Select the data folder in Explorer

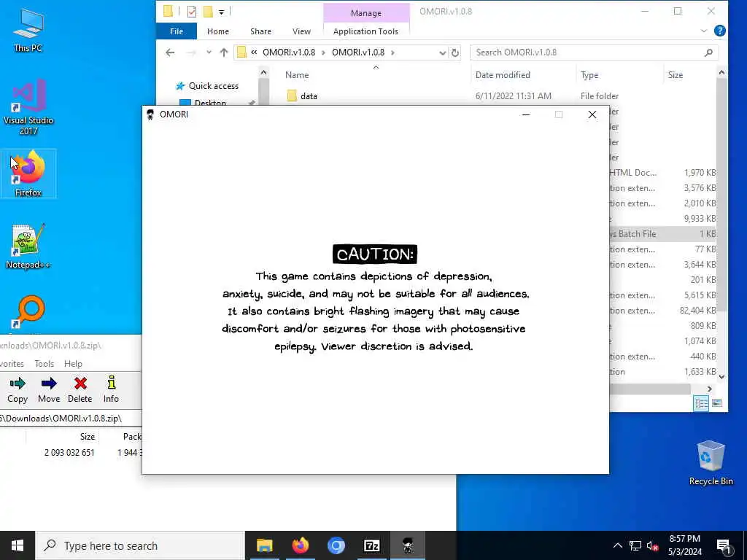point(309,96)
